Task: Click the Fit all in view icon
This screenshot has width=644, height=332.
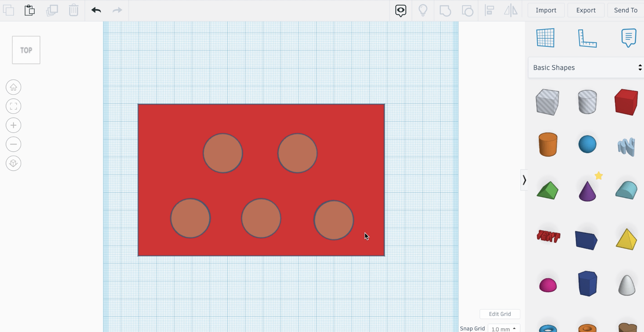Action: pos(13,106)
